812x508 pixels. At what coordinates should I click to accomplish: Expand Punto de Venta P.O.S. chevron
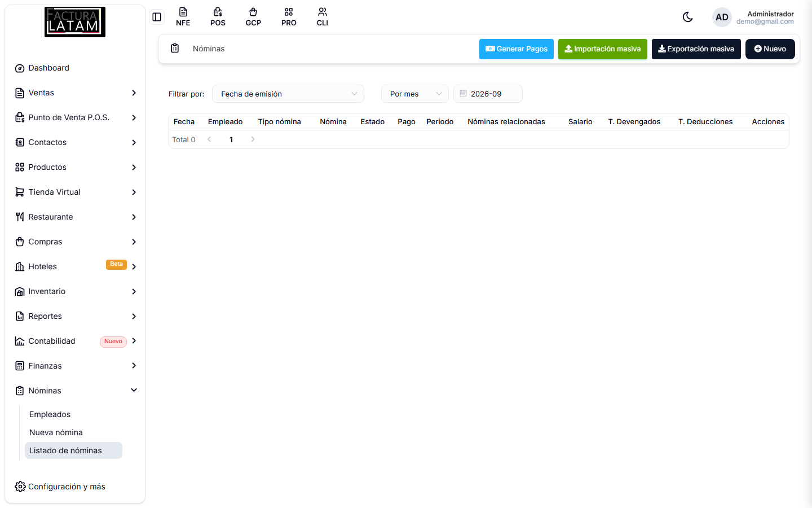[134, 117]
